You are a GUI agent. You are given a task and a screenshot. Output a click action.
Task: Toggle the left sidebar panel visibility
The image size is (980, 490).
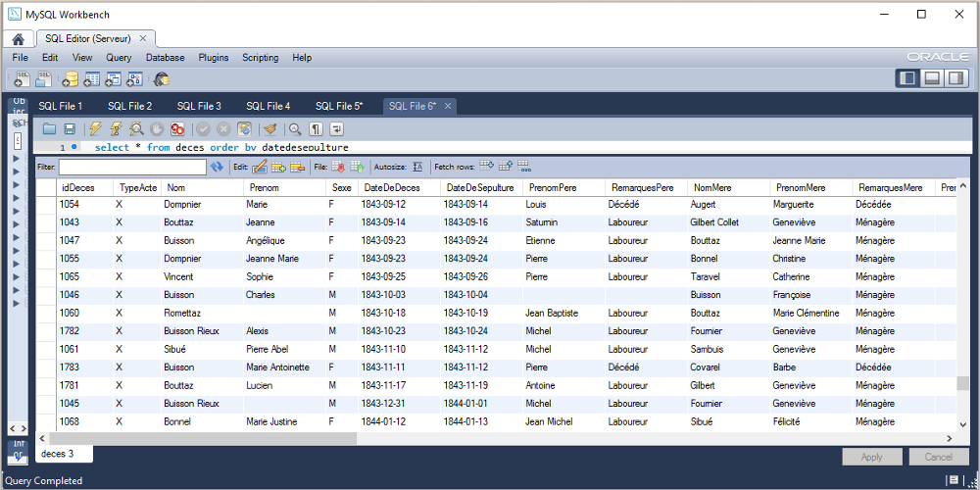coord(907,78)
